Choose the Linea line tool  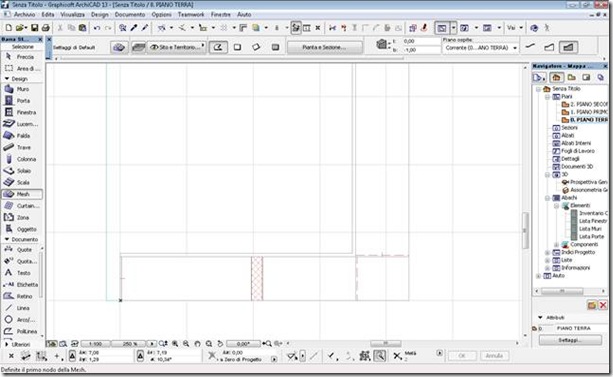coord(22,308)
